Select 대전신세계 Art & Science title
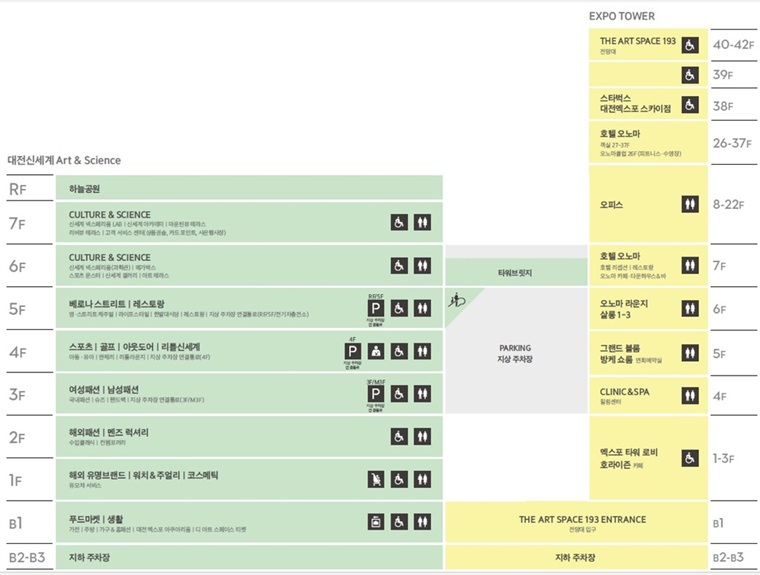The image size is (760, 575). coord(64,160)
